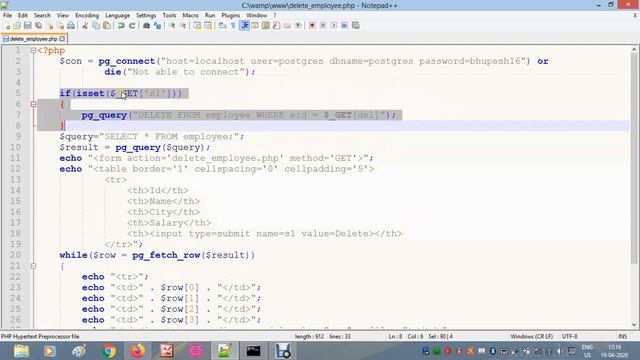Click the Bluetooth tray icon
Viewport: 640px width, 360px height.
[x=493, y=351]
